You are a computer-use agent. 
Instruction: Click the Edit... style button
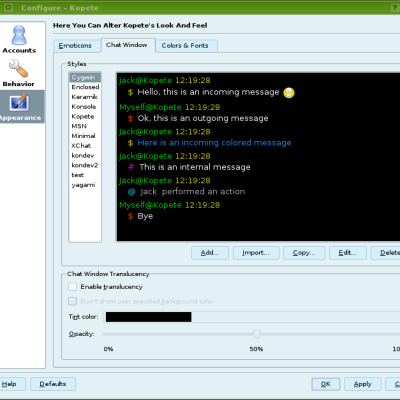tap(348, 253)
